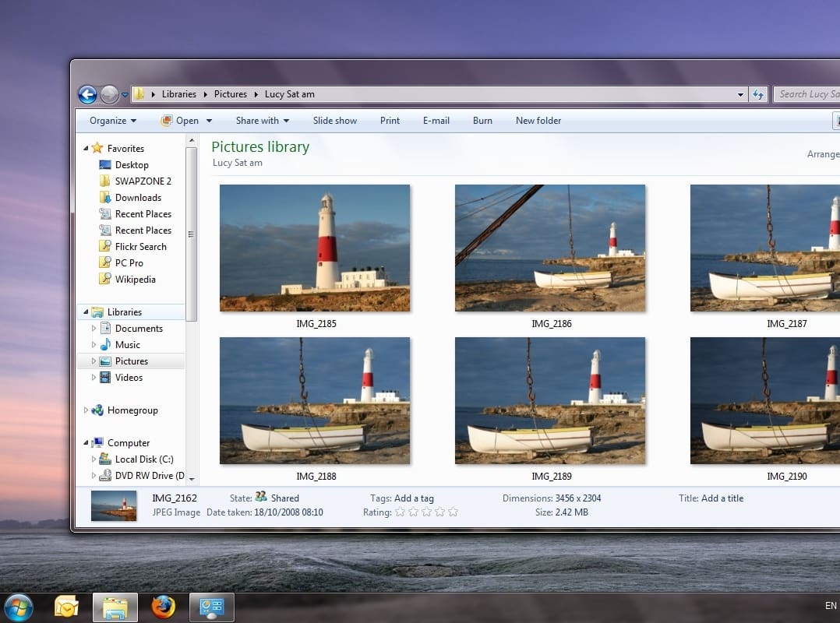
Task: Click the Back navigation arrow button
Action: point(87,94)
